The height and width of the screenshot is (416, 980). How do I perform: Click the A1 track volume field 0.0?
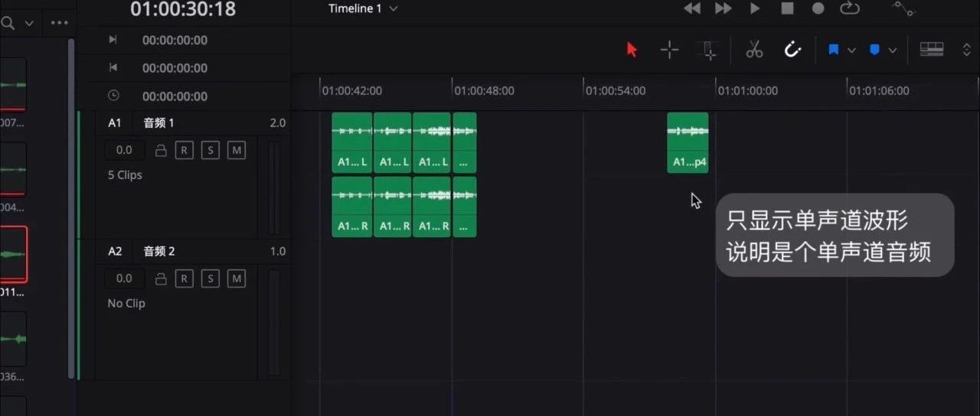[x=124, y=151]
